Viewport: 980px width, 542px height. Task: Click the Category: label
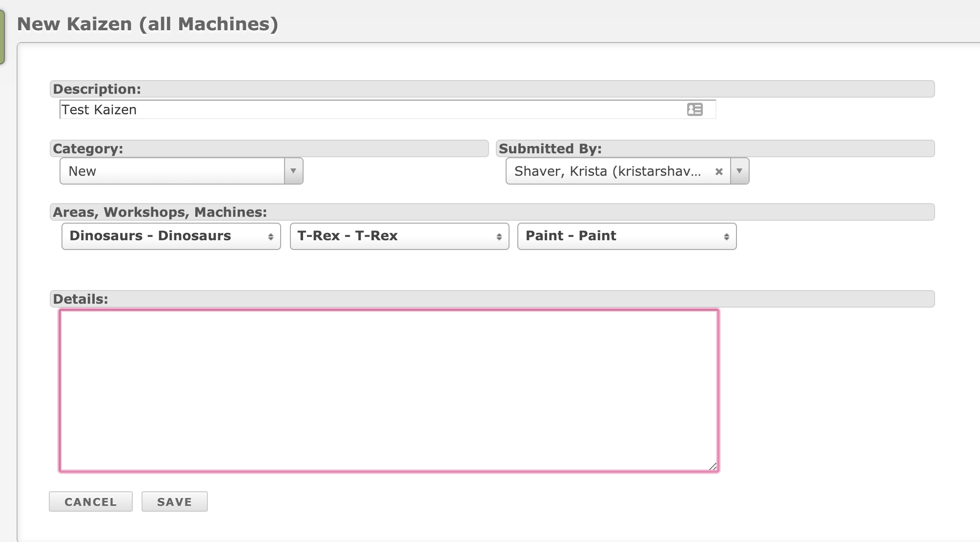(x=88, y=148)
